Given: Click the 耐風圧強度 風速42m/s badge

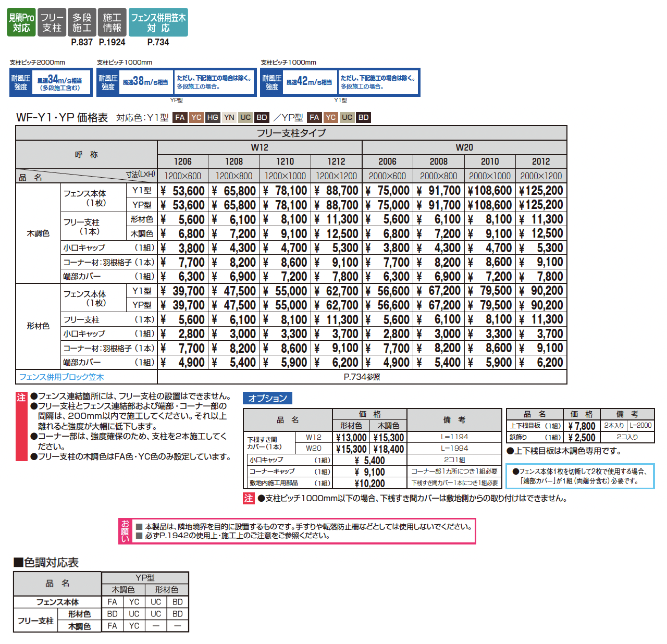Looking at the screenshot, I should [299, 82].
